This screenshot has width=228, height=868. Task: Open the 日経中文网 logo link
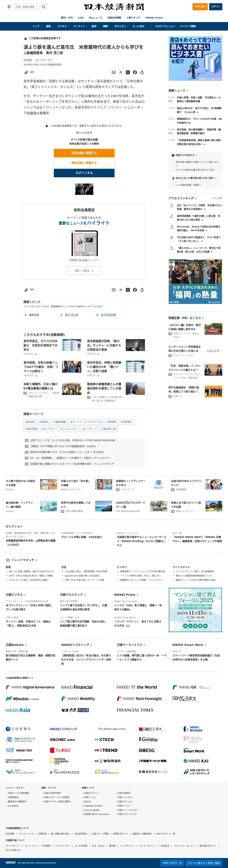click(75, 710)
